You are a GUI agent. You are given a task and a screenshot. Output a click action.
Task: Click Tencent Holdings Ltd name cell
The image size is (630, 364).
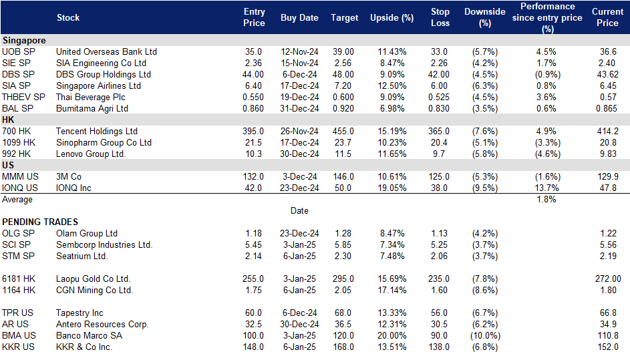point(96,132)
